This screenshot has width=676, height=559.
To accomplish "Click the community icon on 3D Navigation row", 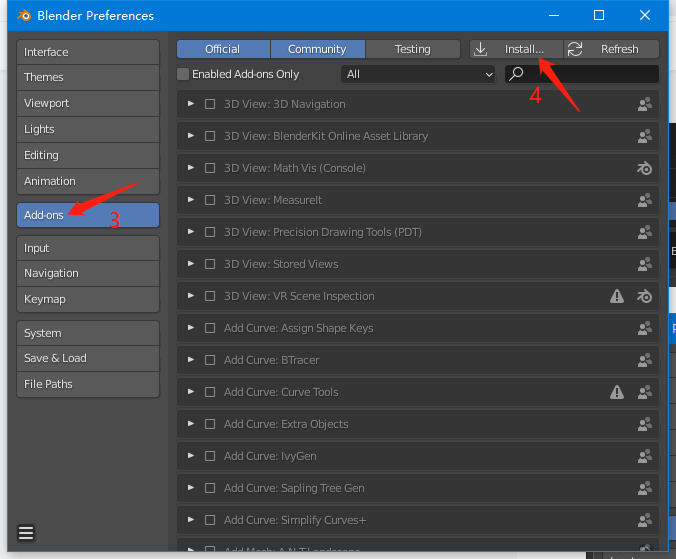I will pyautogui.click(x=645, y=104).
